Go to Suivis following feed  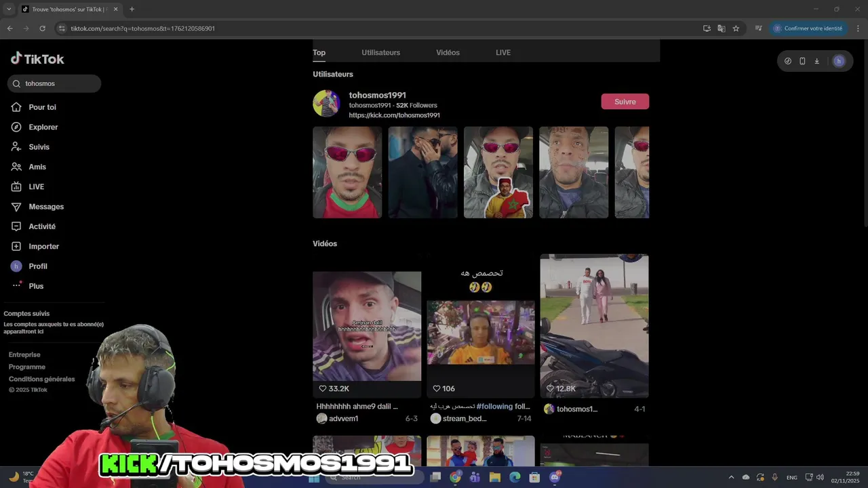tap(39, 147)
